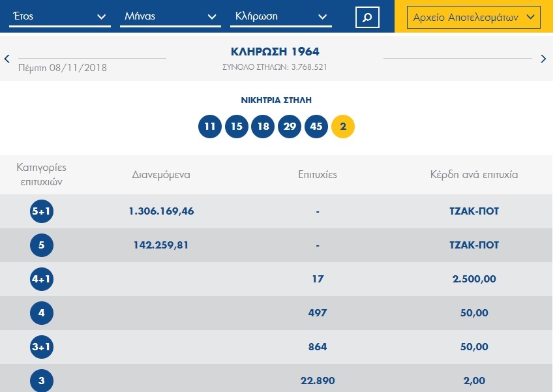The width and height of the screenshot is (555, 392).
Task: Click the 5+1 category badge
Action: pos(42,211)
